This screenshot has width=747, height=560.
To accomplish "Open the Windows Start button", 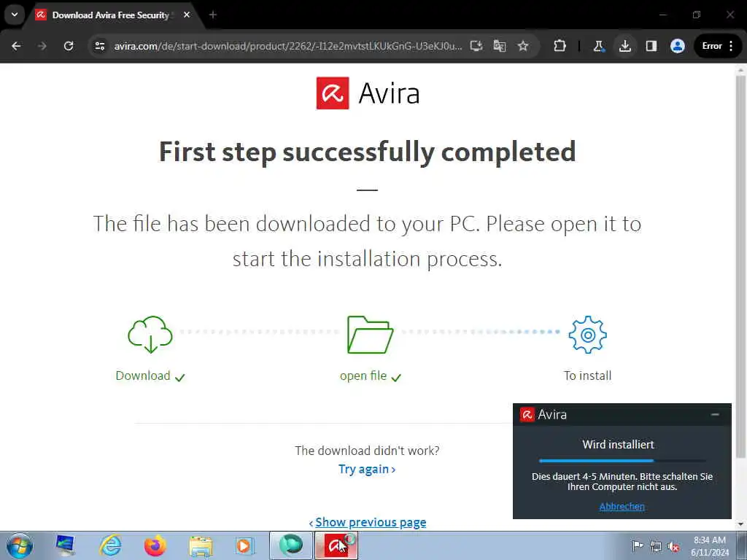I will (x=20, y=545).
